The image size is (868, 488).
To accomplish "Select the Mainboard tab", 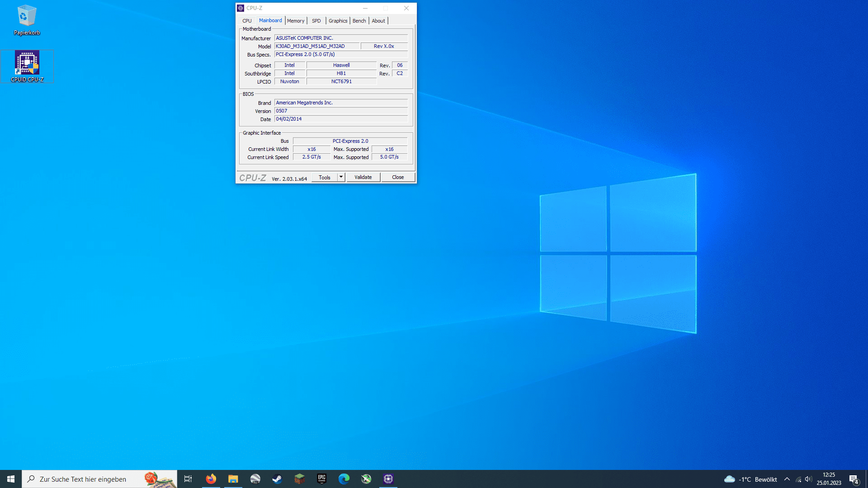I will coord(270,20).
